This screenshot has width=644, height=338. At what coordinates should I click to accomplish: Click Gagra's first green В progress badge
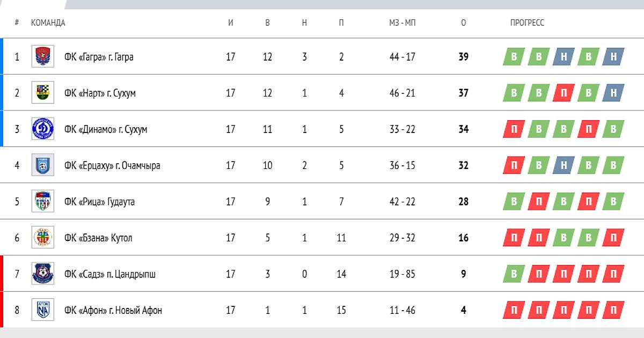click(x=514, y=57)
